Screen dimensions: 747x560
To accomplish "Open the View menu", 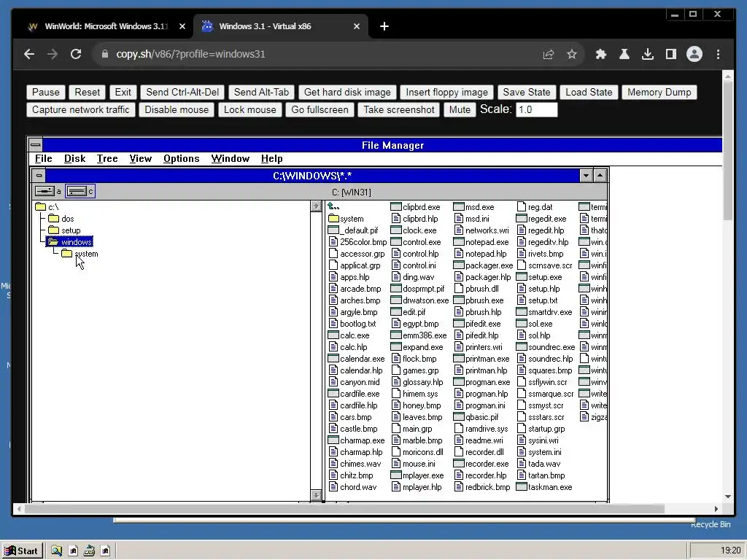I will coord(141,158).
